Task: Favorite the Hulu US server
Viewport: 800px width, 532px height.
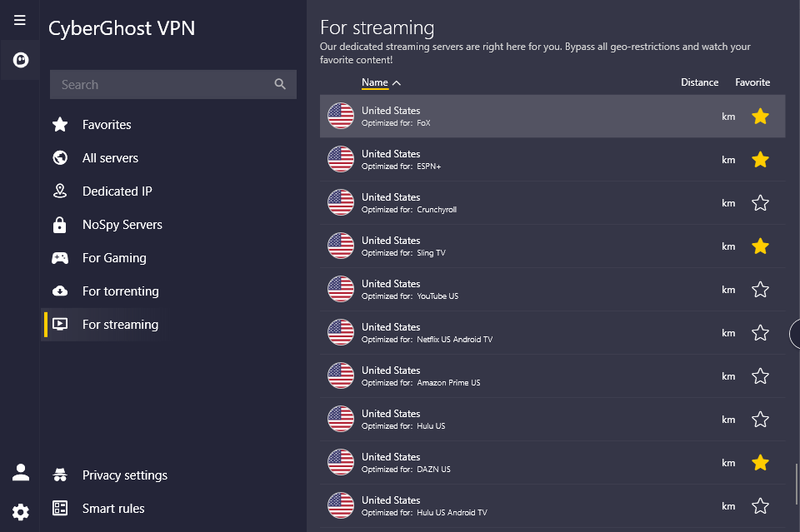Action: click(x=760, y=419)
